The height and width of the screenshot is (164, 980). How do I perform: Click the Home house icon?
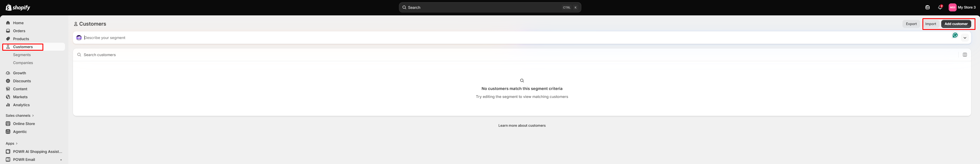pos(8,23)
